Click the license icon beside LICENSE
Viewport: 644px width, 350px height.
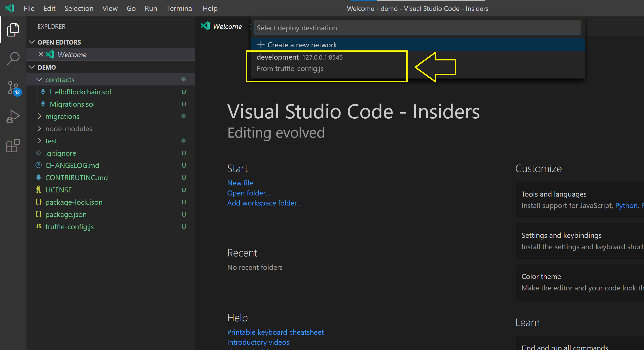tap(38, 190)
